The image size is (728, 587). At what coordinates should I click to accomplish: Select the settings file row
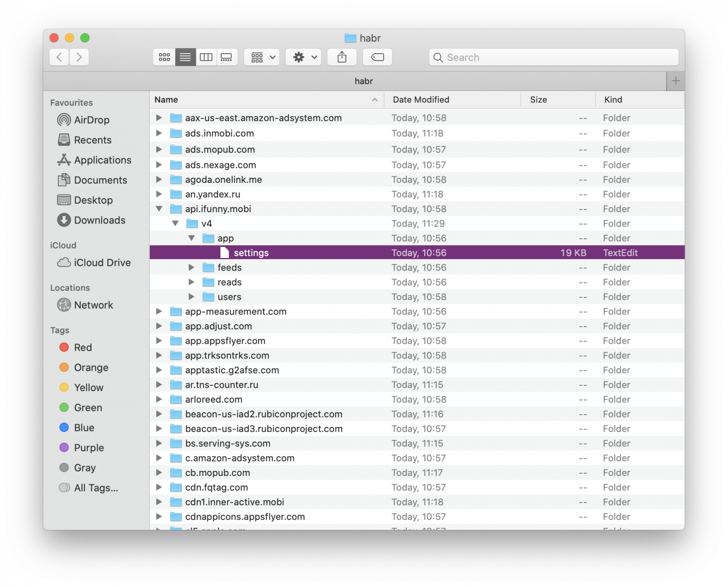pyautogui.click(x=417, y=253)
